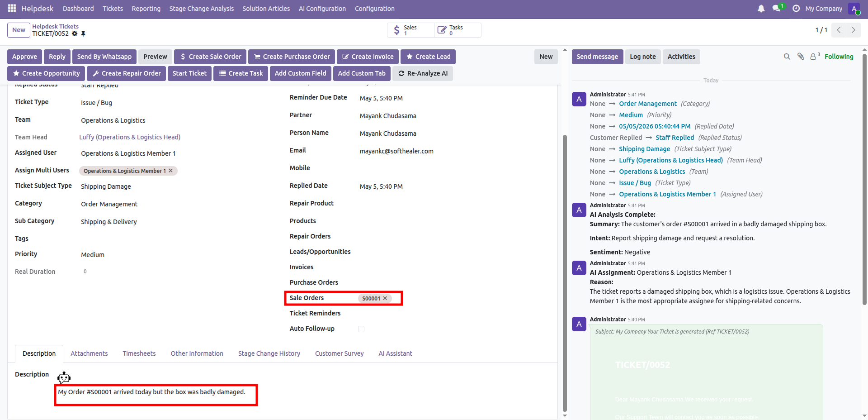Click the AI robot icon near Description
Screen dimensions: 868x420
(x=64, y=377)
